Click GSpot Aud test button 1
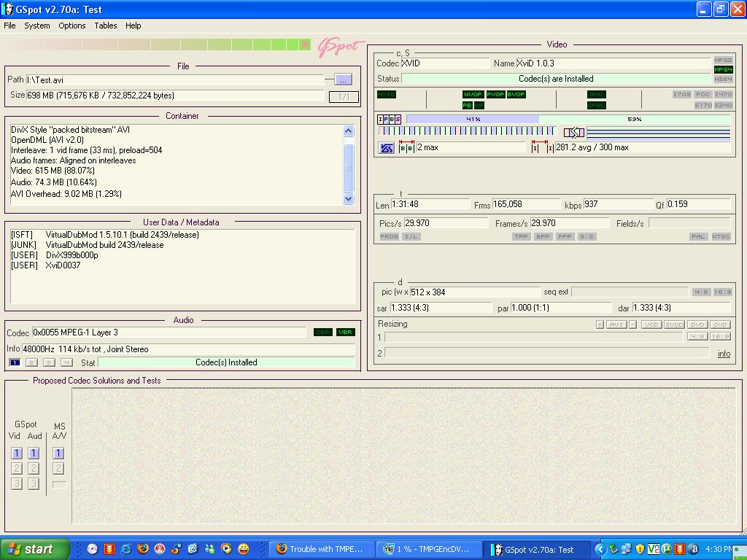 [34, 454]
